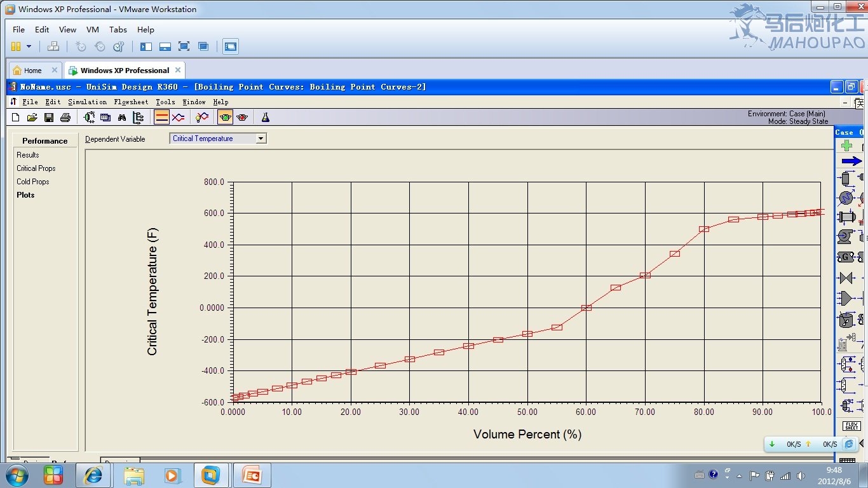Enter Basis Environment with the flask icon
Viewport: 868px width, 488px height.
(266, 118)
